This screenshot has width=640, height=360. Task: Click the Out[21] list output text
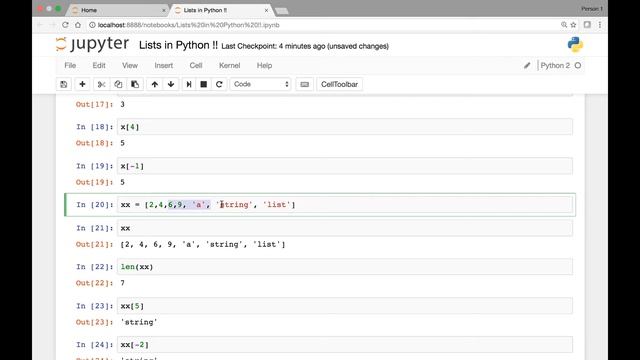[x=203, y=244]
